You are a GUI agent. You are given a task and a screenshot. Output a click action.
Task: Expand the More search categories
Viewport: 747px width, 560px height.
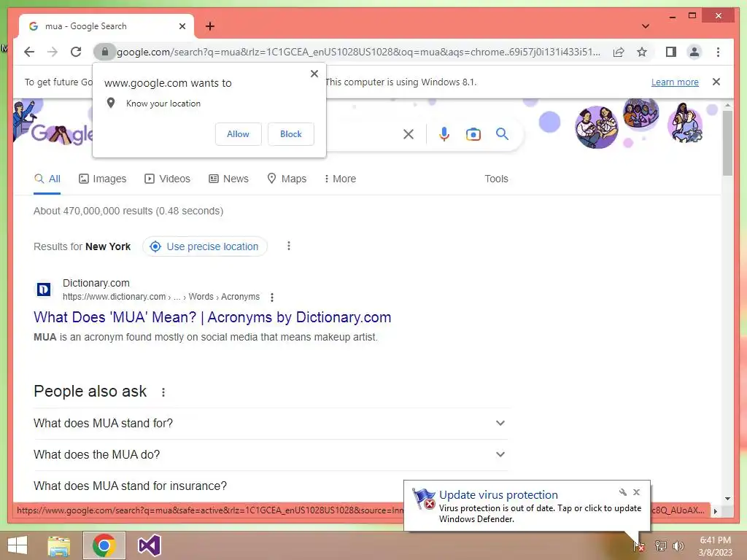tap(340, 179)
